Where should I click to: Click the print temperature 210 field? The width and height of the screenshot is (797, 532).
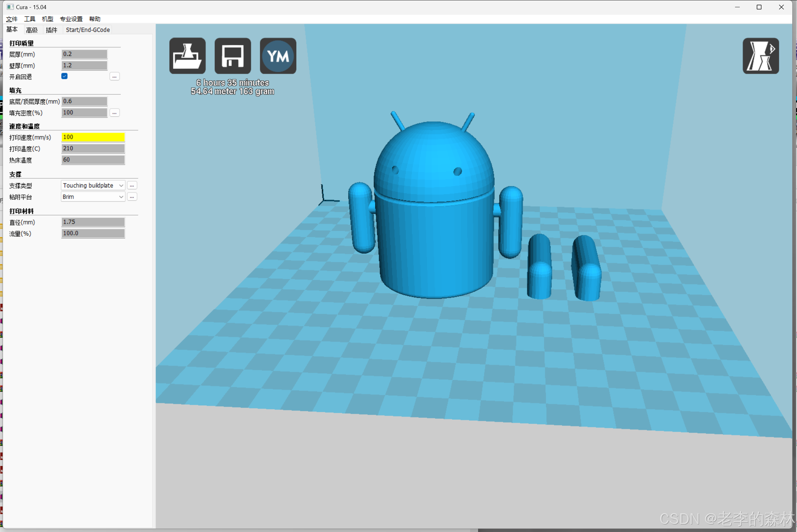(x=93, y=148)
